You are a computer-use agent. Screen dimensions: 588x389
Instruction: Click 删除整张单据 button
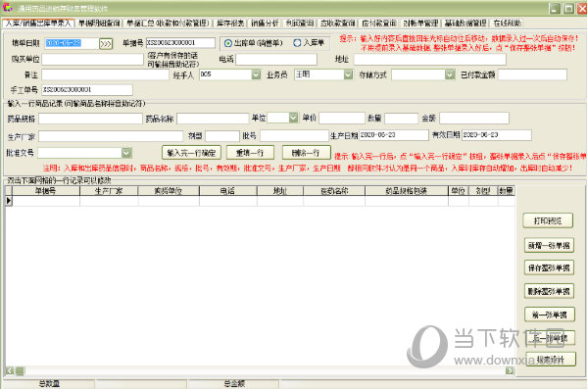point(549,291)
